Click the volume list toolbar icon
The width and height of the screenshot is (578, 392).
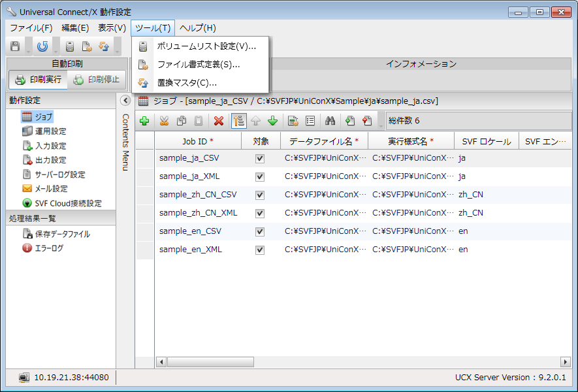point(70,46)
